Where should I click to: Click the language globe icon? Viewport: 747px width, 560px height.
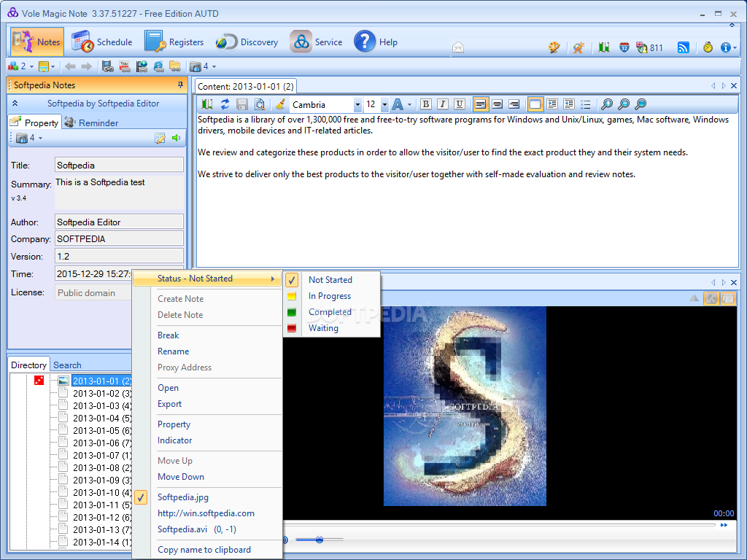tap(578, 47)
